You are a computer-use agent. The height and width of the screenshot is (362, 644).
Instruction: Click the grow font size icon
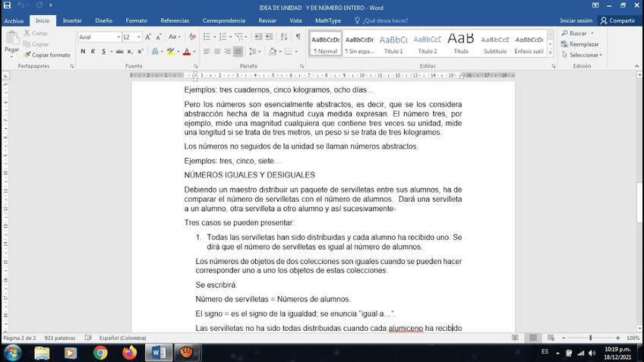click(x=149, y=36)
